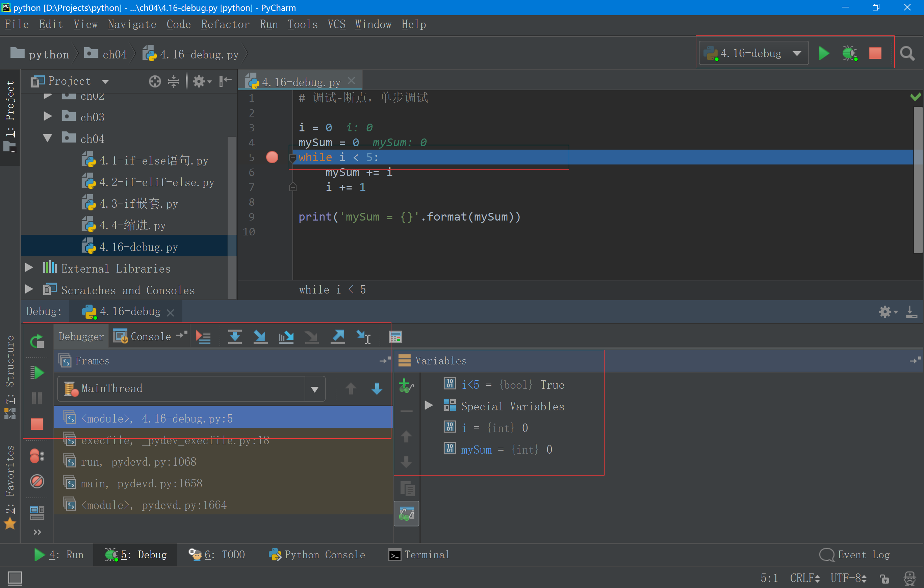
Task: Select the execfile stack frame
Action: 175,440
